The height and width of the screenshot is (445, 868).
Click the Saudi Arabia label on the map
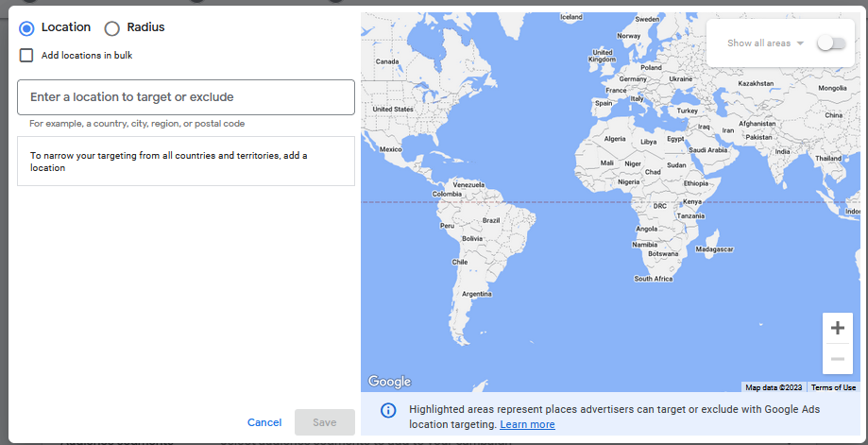pyautogui.click(x=708, y=150)
